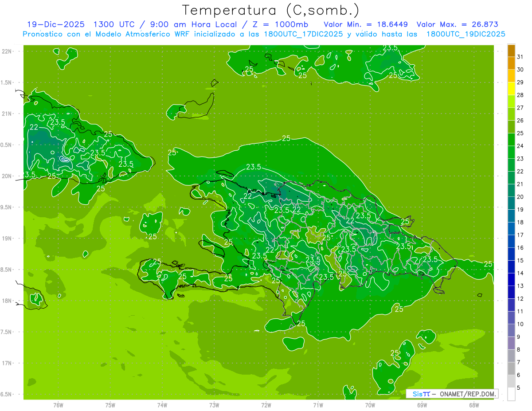Pick the dark orange swatch above 31 in the legend
The width and height of the screenshot is (532, 411).
511,51
